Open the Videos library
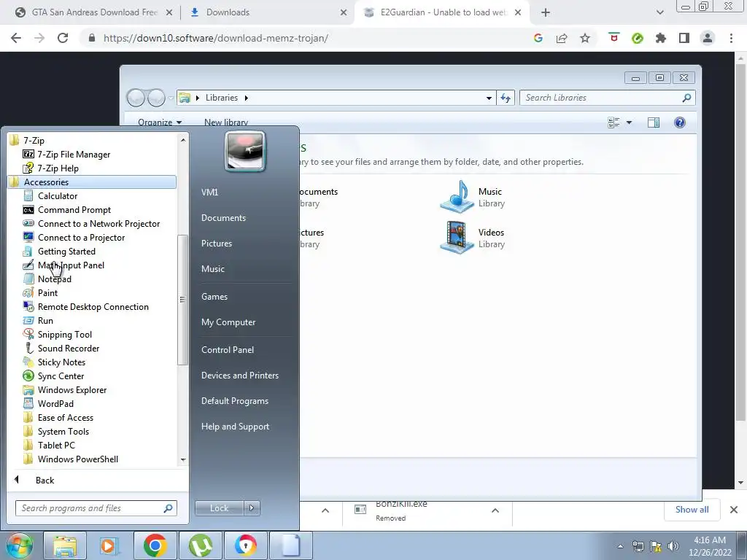Image resolution: width=747 pixels, height=560 pixels. 472,238
